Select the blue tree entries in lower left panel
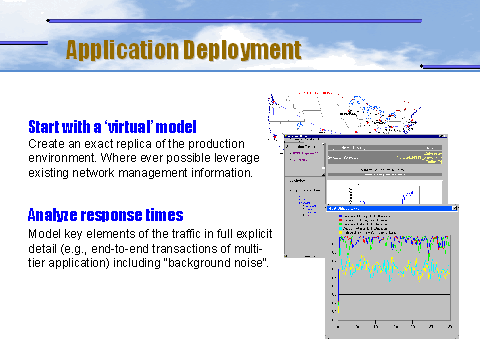The image size is (480, 360). (x=307, y=206)
